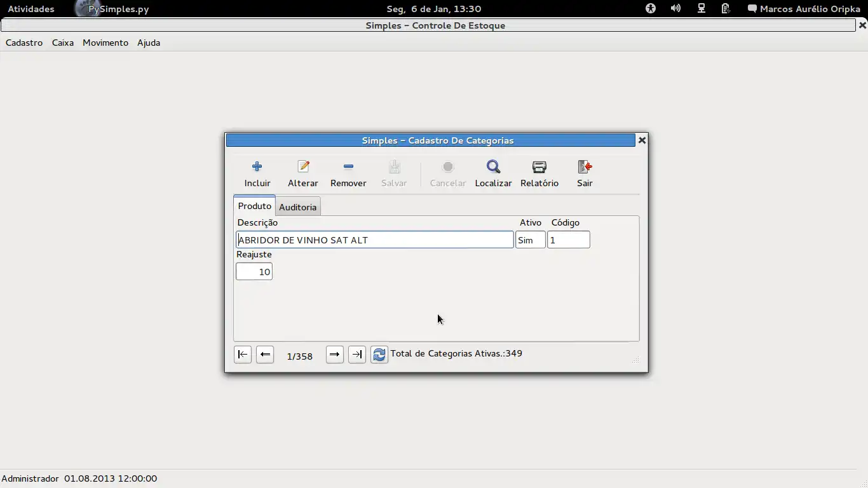The image size is (868, 488).
Task: Click the Descrição text field
Action: click(375, 240)
